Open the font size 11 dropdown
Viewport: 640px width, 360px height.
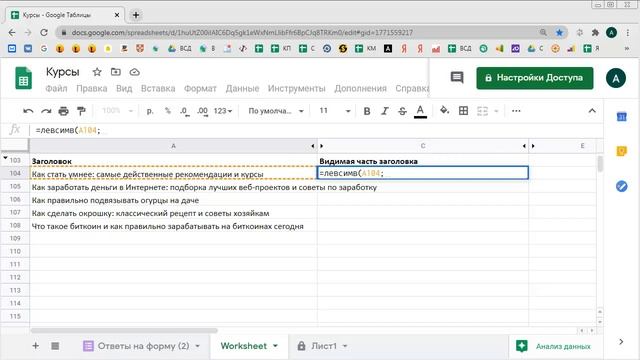tap(335, 111)
